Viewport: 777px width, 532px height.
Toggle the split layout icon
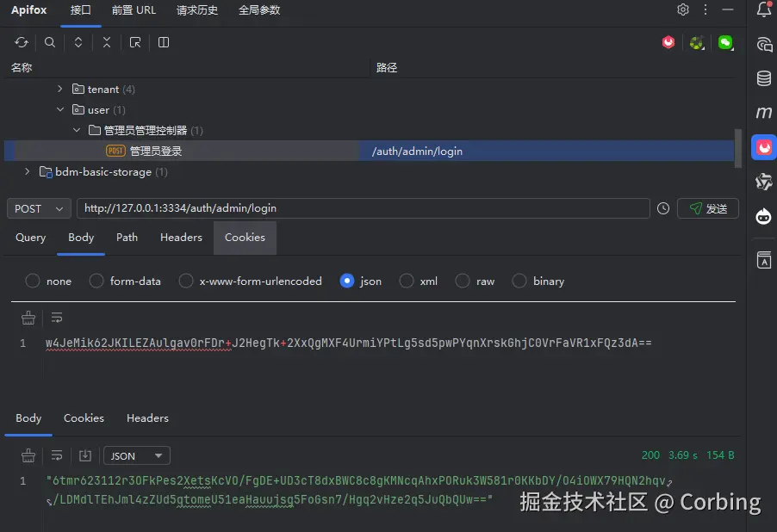pos(164,42)
